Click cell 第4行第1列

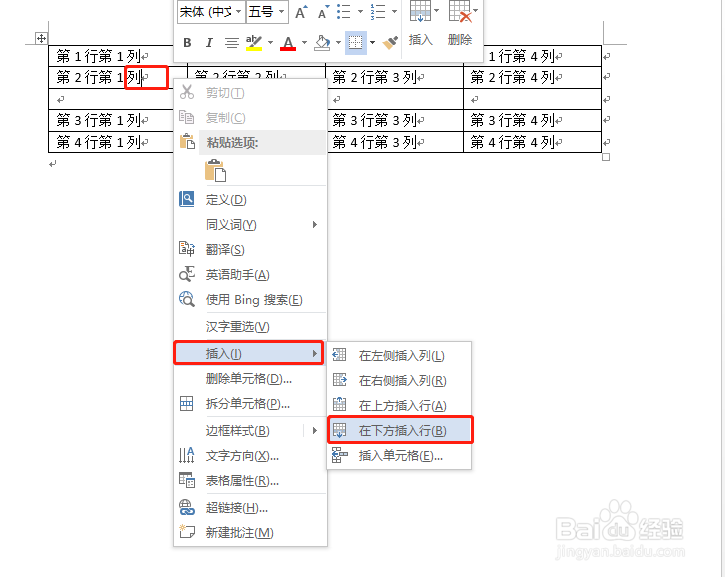click(x=111, y=142)
